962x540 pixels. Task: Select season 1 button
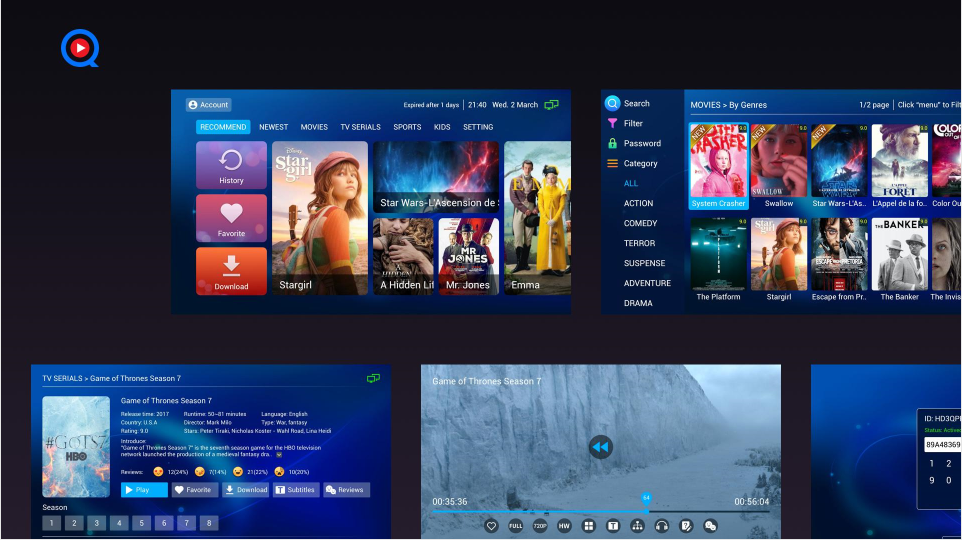click(52, 523)
